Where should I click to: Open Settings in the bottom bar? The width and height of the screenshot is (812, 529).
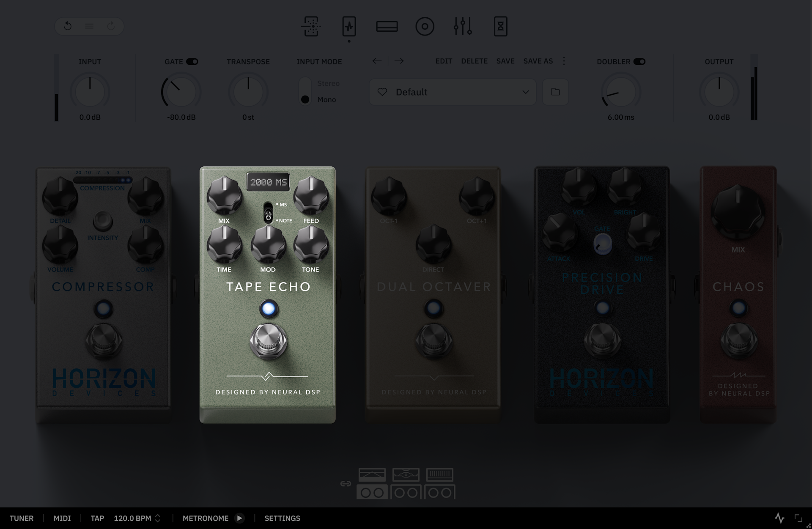[x=283, y=518]
